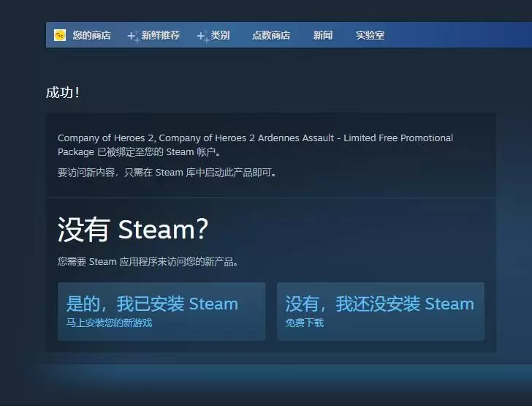Click 没有，我还没安装 Steam button
Image resolution: width=532 pixels, height=406 pixels.
(381, 312)
